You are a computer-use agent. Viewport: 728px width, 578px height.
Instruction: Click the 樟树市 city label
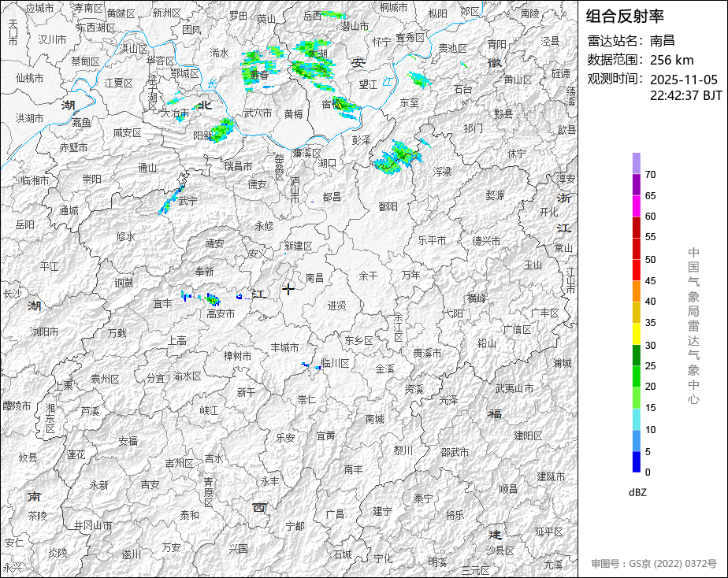237,356
